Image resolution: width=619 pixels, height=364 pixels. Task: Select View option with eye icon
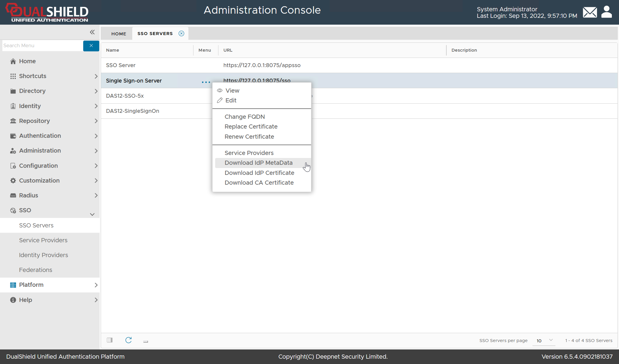pos(232,91)
